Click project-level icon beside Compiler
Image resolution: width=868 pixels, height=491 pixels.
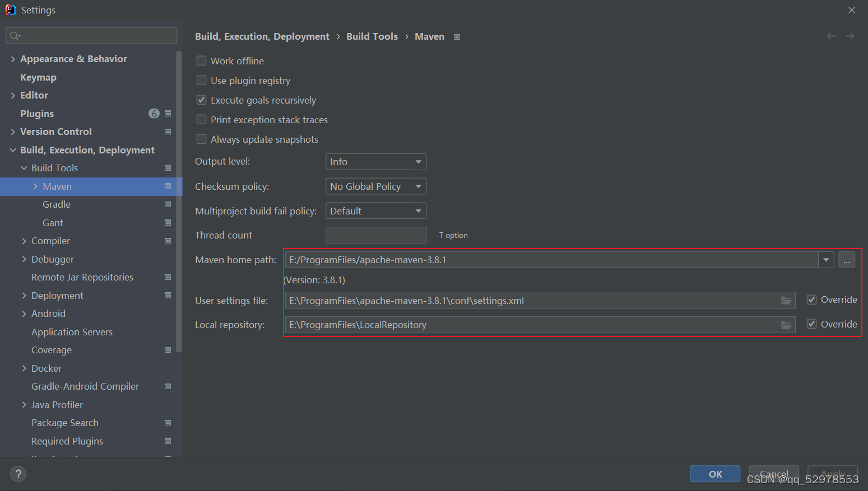[x=168, y=241]
